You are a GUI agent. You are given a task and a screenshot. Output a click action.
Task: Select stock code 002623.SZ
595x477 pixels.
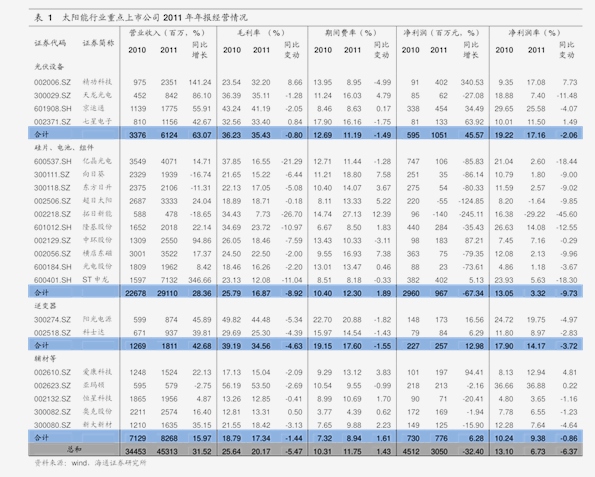pyautogui.click(x=52, y=386)
